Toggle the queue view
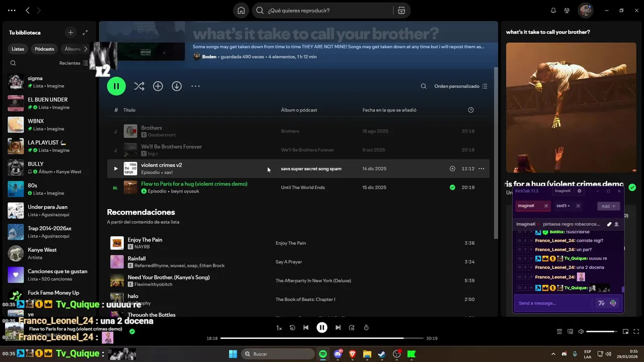644x362 pixels. tap(559, 332)
